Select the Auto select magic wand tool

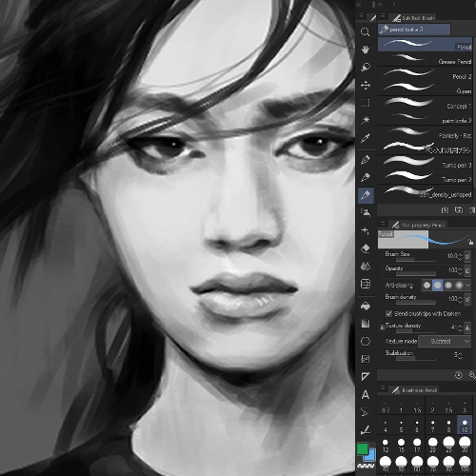click(x=366, y=120)
